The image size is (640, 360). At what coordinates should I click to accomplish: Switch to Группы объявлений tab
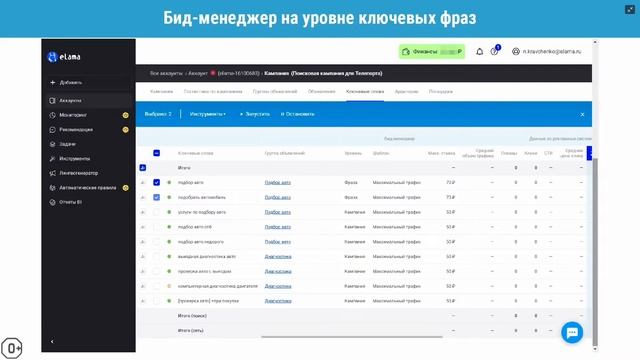click(275, 92)
